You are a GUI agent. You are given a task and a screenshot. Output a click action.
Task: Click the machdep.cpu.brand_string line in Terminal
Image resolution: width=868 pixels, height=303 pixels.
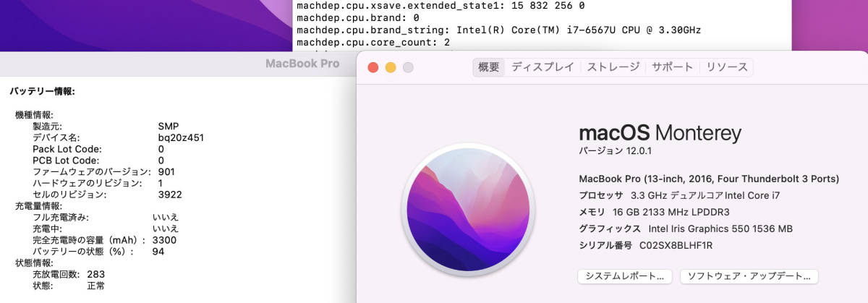point(498,30)
